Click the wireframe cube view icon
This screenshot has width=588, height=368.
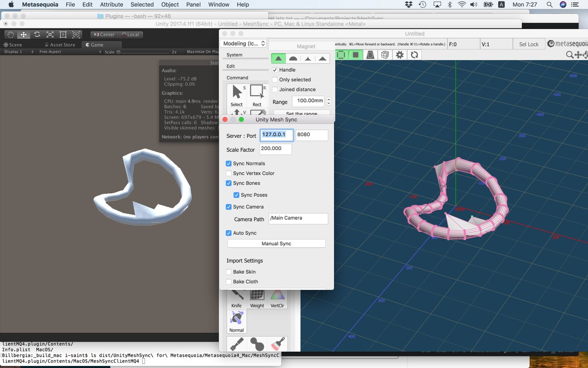point(385,54)
